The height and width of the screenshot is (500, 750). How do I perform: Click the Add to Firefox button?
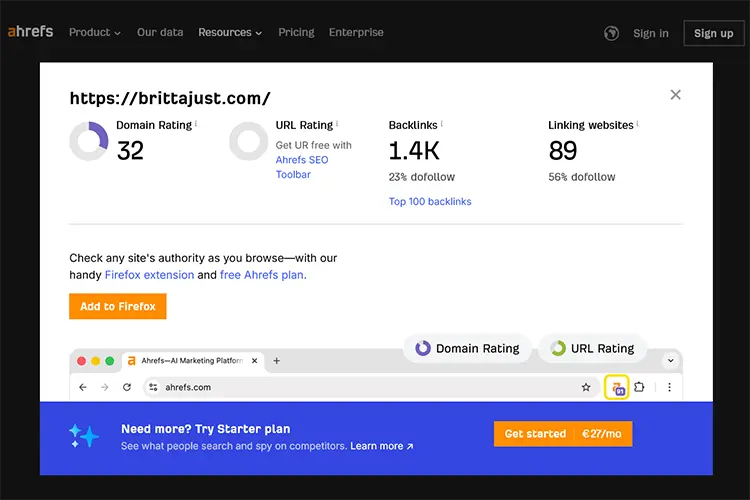(x=118, y=306)
